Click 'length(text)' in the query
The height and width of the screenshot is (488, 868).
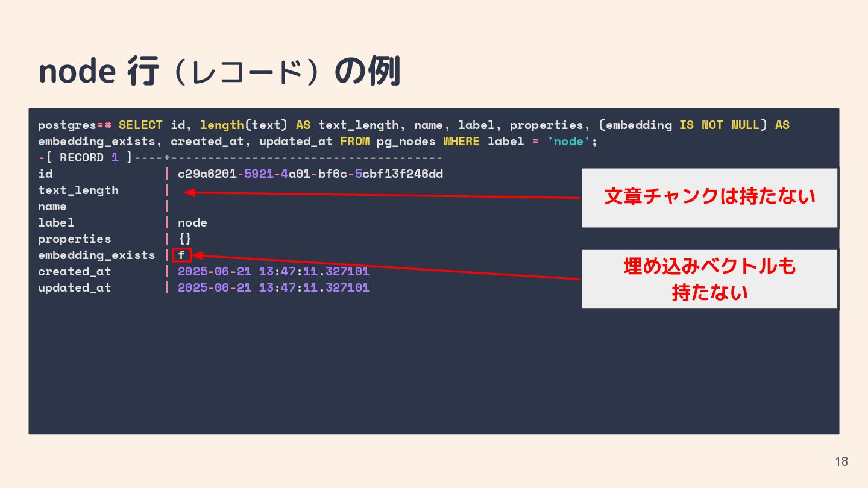click(x=244, y=125)
